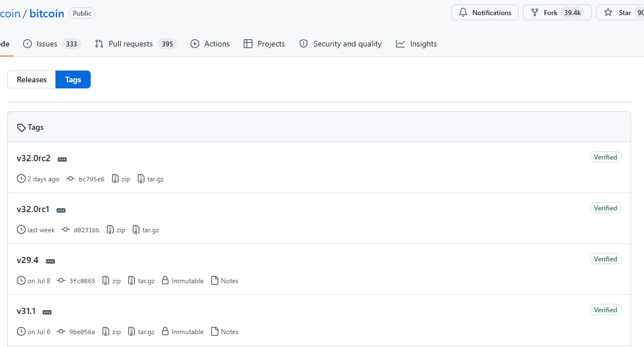Click the shield icon beside Security
The image size is (644, 347).
point(304,44)
